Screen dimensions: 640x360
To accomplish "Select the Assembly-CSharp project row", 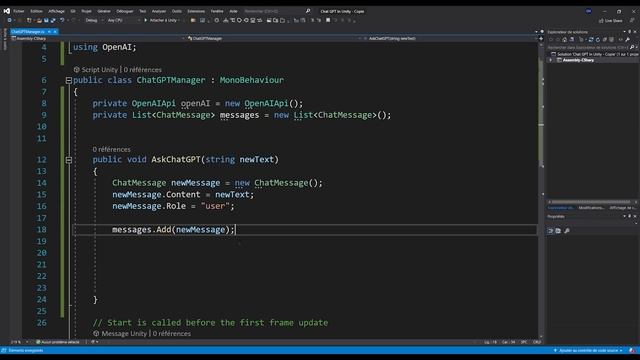I will tap(593, 60).
